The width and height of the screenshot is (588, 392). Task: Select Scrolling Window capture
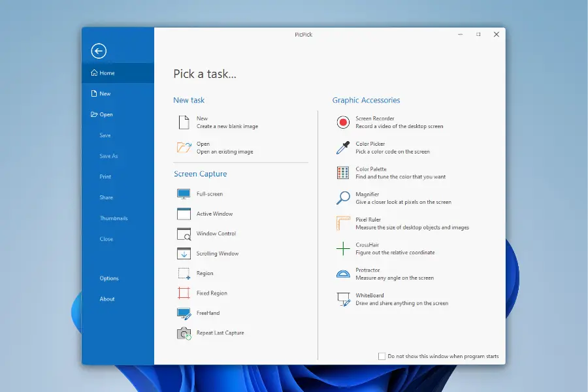pos(184,253)
